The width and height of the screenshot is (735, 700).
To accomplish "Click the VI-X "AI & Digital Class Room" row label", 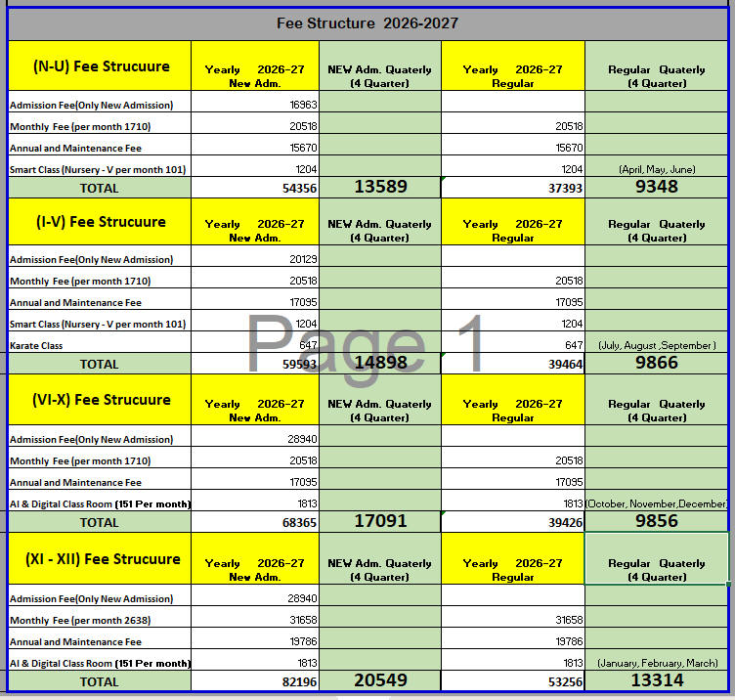I will point(100,504).
